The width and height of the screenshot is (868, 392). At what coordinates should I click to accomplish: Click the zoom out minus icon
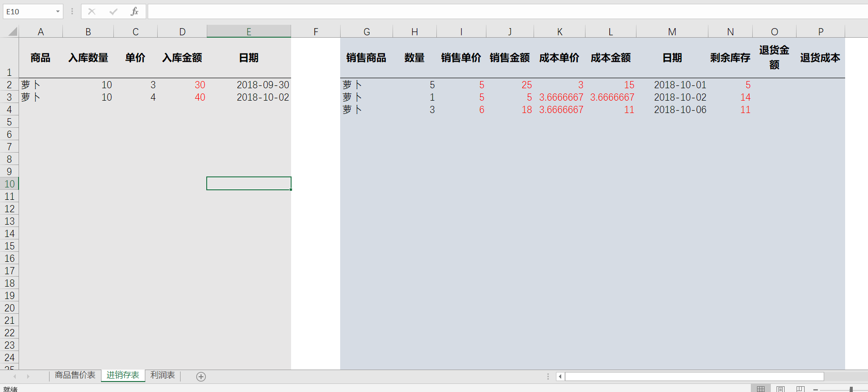pyautogui.click(x=816, y=390)
